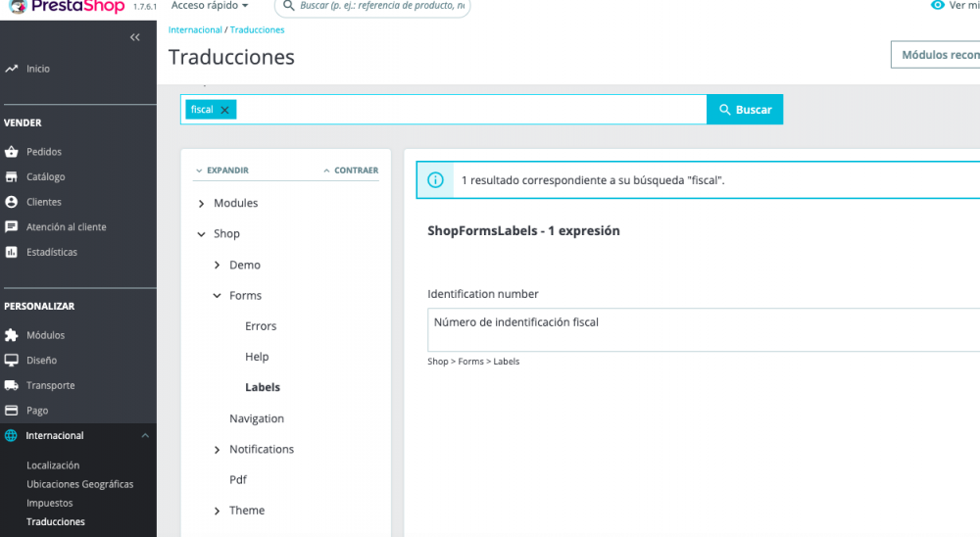Viewport: 980px width, 537px height.
Task: Open Traducciones submenu item
Action: click(56, 522)
